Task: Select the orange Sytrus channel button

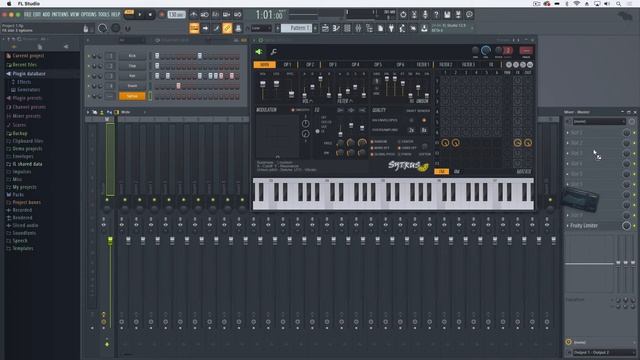Action: (x=132, y=96)
